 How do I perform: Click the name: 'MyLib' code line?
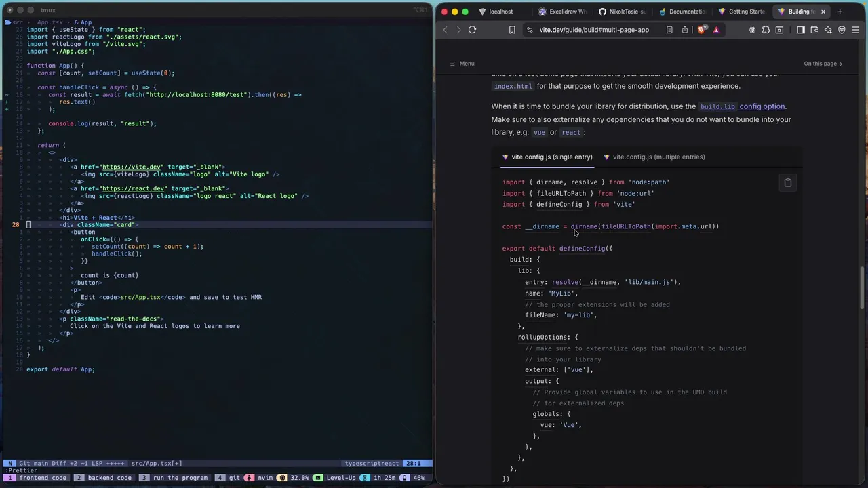tap(551, 293)
